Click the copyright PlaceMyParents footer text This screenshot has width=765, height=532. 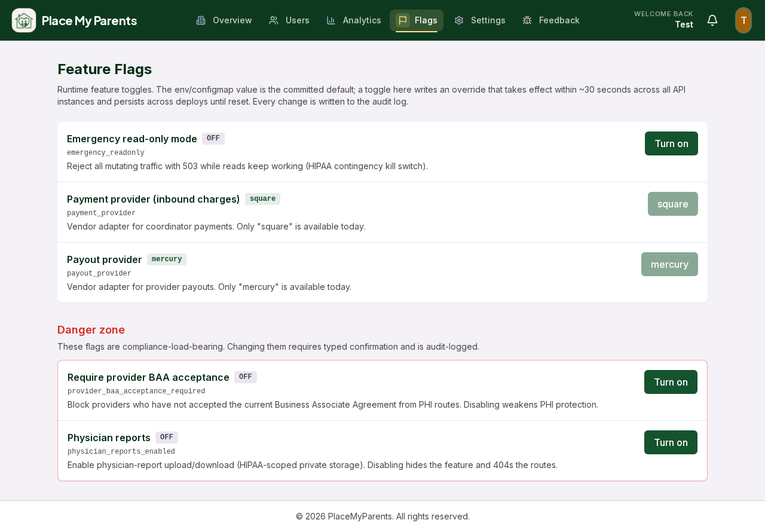tap(382, 516)
